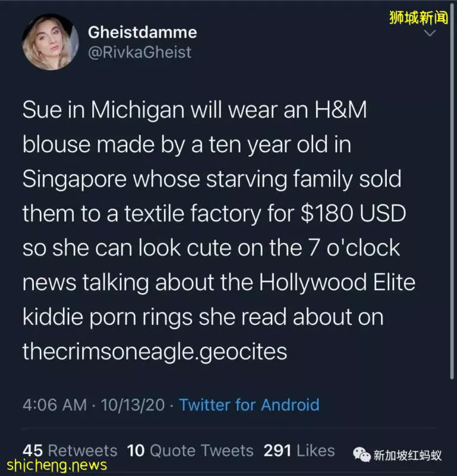Click the word Singapore in tweet
457x476 pixels.
click(74, 179)
